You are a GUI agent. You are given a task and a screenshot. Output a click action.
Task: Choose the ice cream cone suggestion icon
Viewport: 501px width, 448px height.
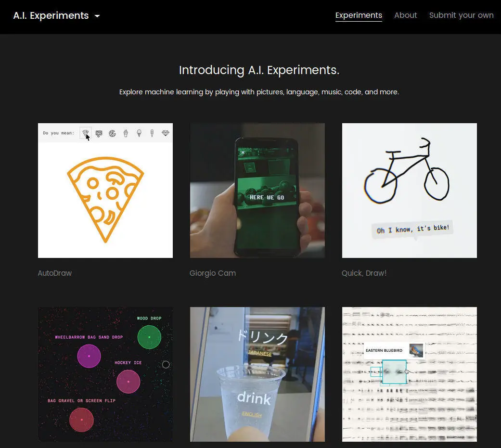139,133
